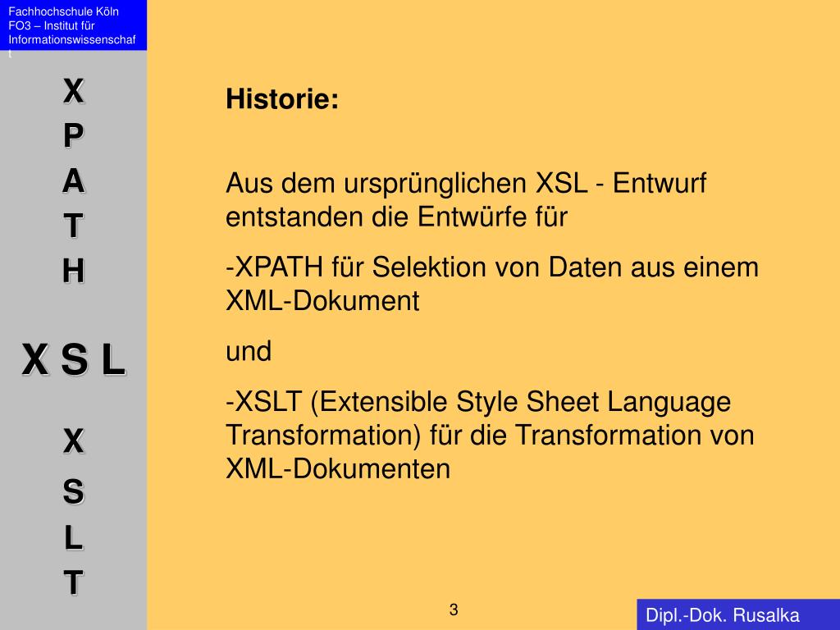The width and height of the screenshot is (840, 630).
Task: Click the letter H in vertical XPATH
Action: tap(73, 271)
